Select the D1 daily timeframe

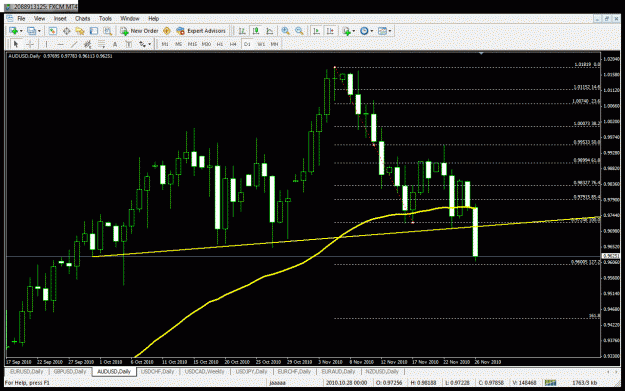coord(247,44)
